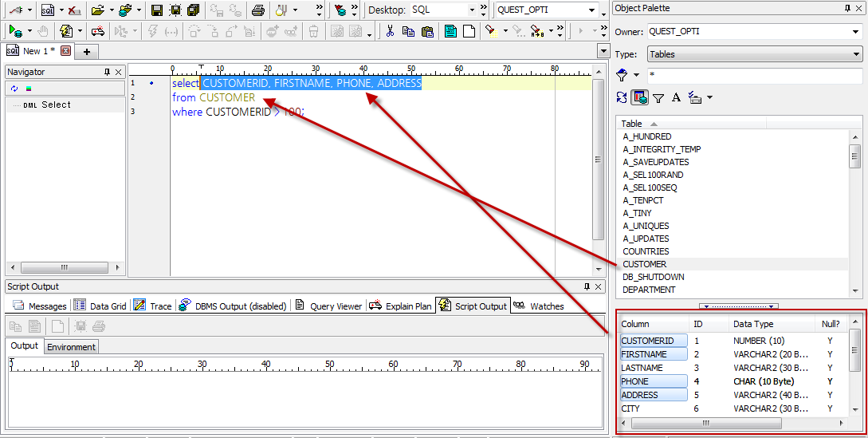Image resolution: width=868 pixels, height=438 pixels.
Task: Click the filter text field containing asterisk
Action: pyautogui.click(x=754, y=76)
